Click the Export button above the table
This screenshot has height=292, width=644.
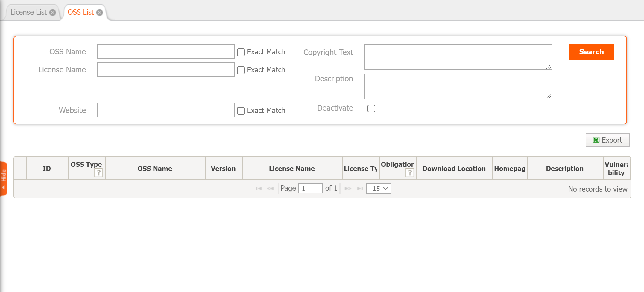[607, 140]
